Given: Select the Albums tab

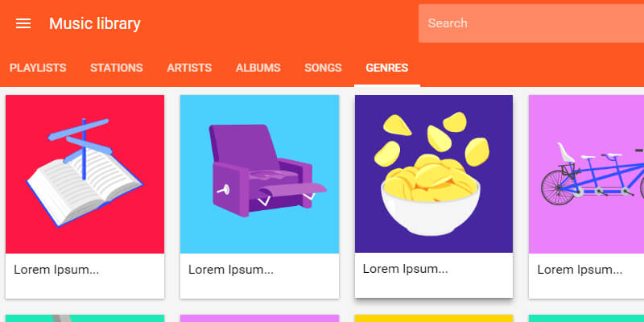Looking at the screenshot, I should (258, 68).
